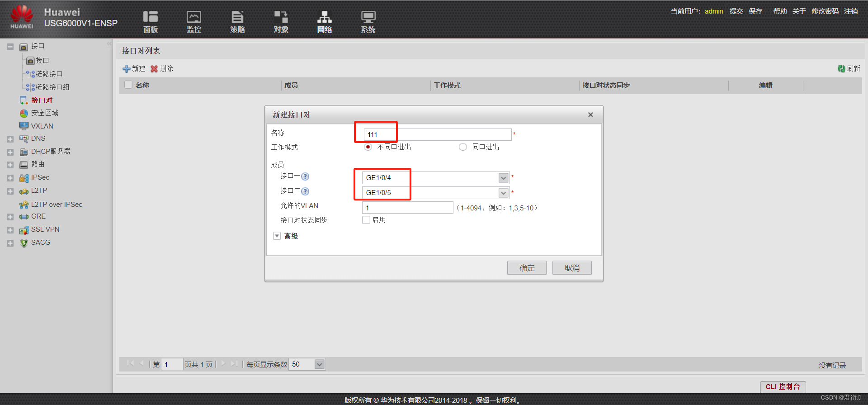Screen dimensions: 868x405
Task: Click the GRE icon
Action: click(x=24, y=217)
